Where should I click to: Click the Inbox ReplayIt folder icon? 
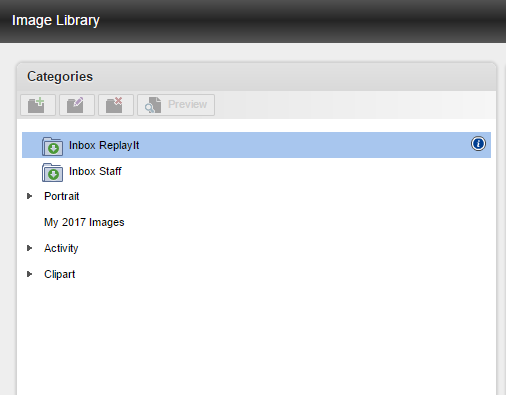pyautogui.click(x=52, y=146)
